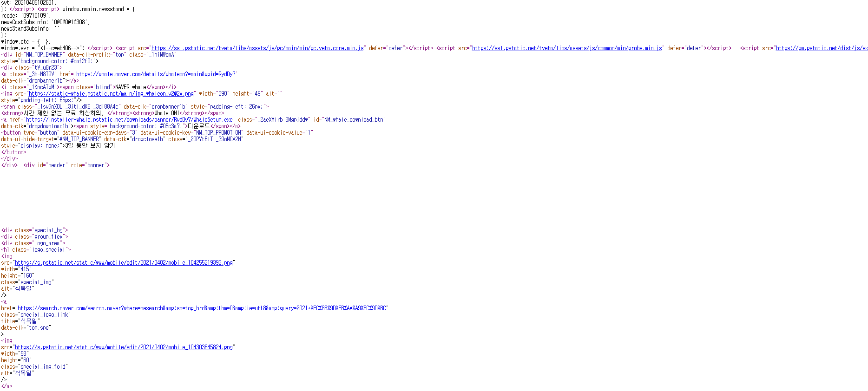Click the width="415" attribute line

click(16, 269)
